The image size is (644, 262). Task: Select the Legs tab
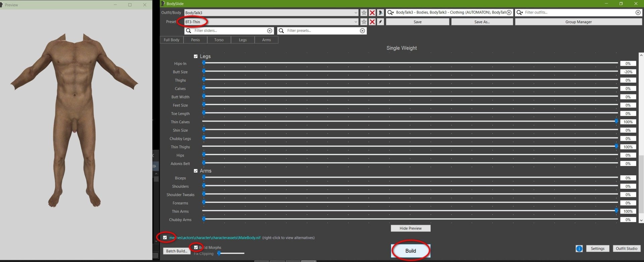[x=243, y=40]
